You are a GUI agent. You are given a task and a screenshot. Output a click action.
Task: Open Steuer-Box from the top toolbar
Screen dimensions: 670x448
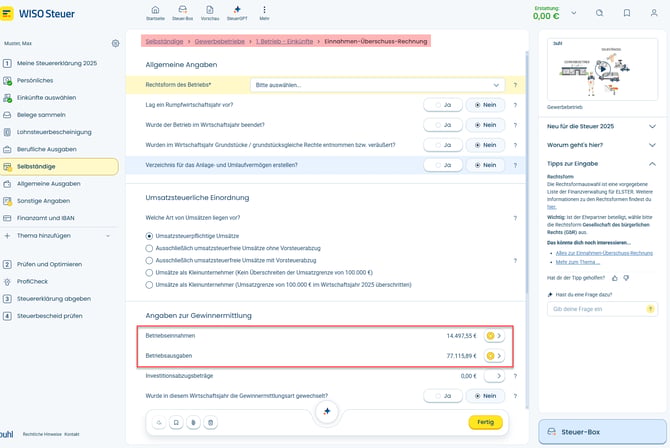(182, 13)
